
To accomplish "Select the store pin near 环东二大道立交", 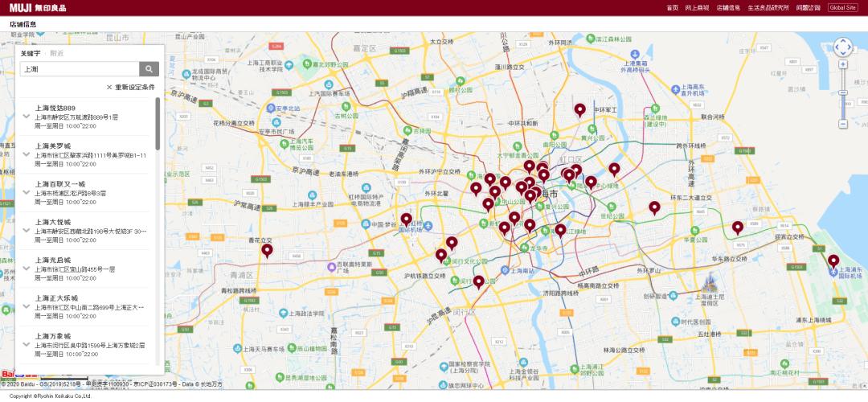I will click(654, 207).
